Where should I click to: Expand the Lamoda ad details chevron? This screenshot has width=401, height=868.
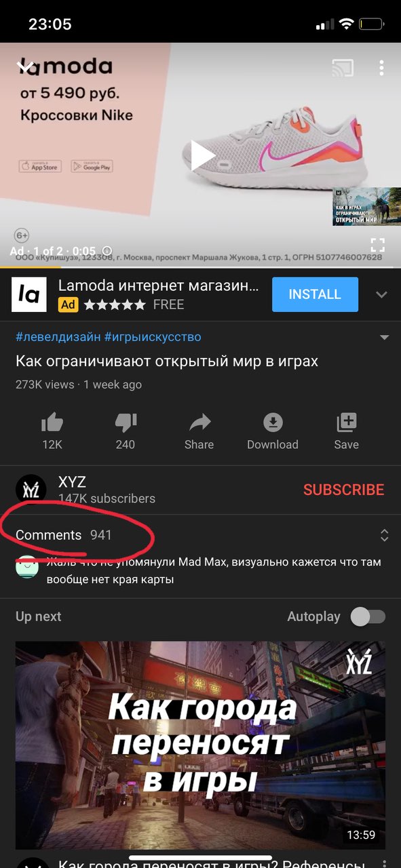[381, 294]
